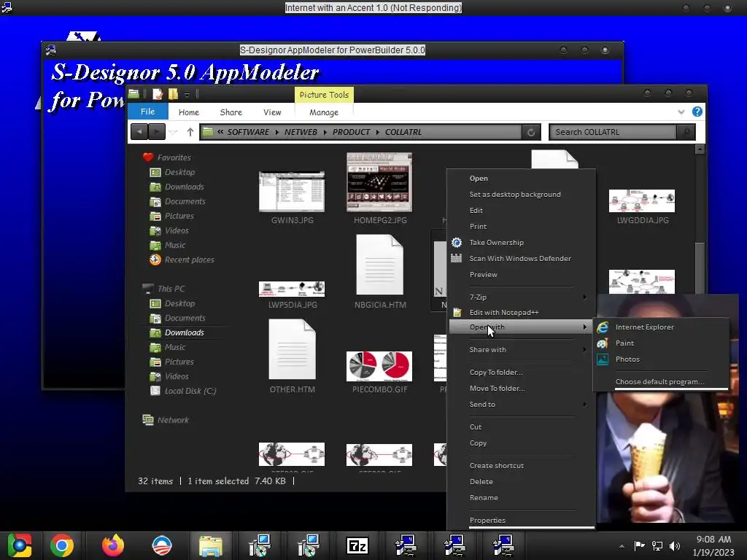Select Network in navigation pane
747x560 pixels.
tap(173, 420)
